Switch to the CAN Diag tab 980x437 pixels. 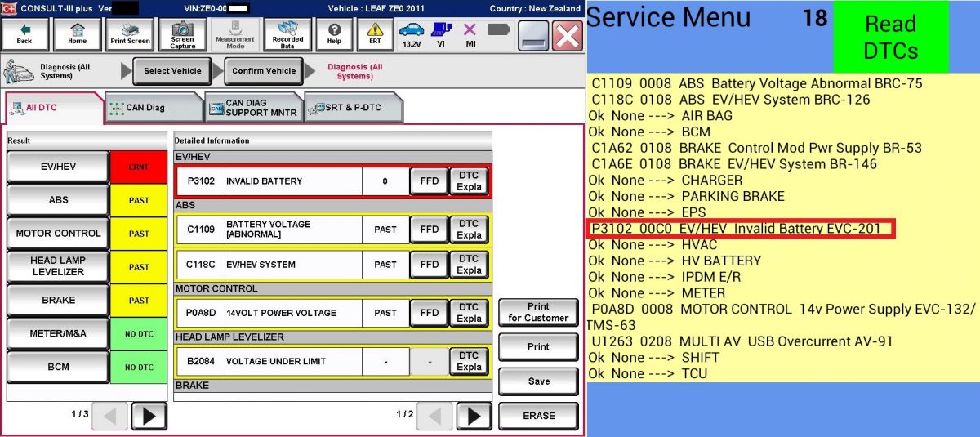(x=152, y=108)
